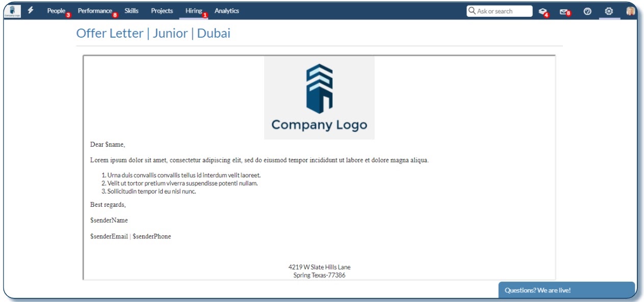644x302 pixels.
Task: Click the Company Logo image in the letter
Action: point(319,97)
